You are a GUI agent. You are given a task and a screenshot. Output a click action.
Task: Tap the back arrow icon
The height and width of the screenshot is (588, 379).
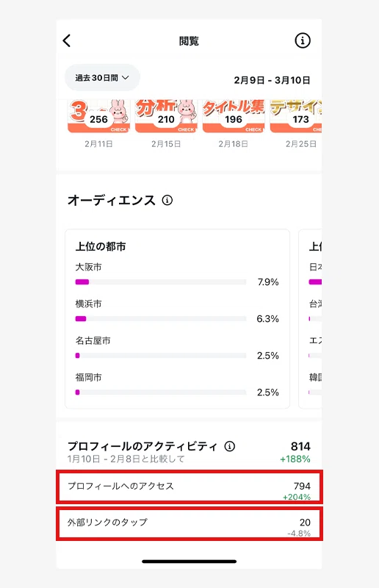click(67, 40)
